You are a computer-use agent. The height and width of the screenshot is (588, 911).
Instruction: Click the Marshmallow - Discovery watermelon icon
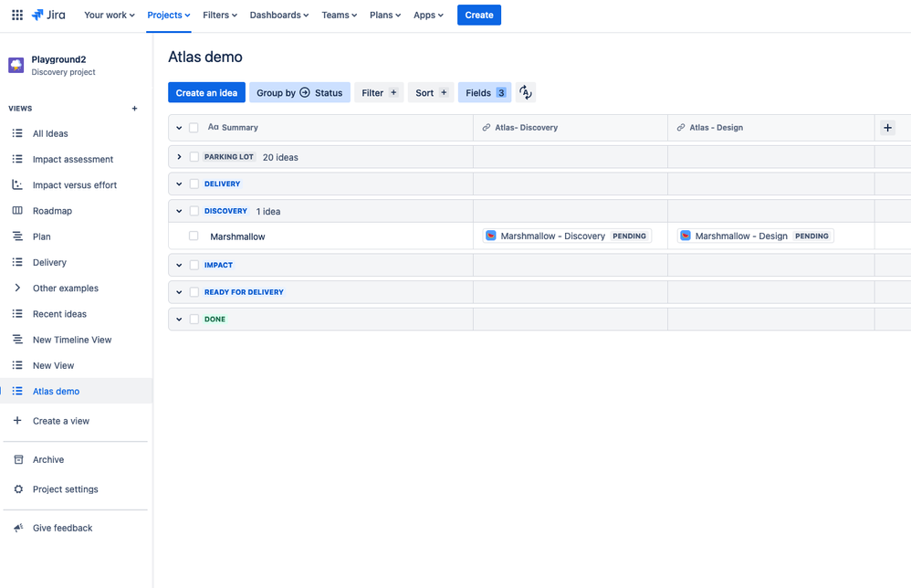[491, 236]
